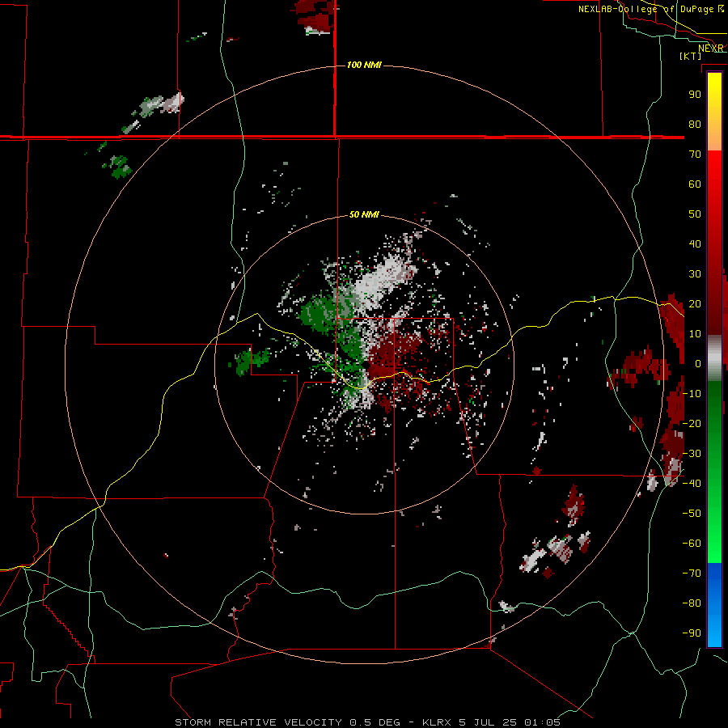The height and width of the screenshot is (728, 728).
Task: Click the KT units label above the scale
Action: tap(691, 56)
